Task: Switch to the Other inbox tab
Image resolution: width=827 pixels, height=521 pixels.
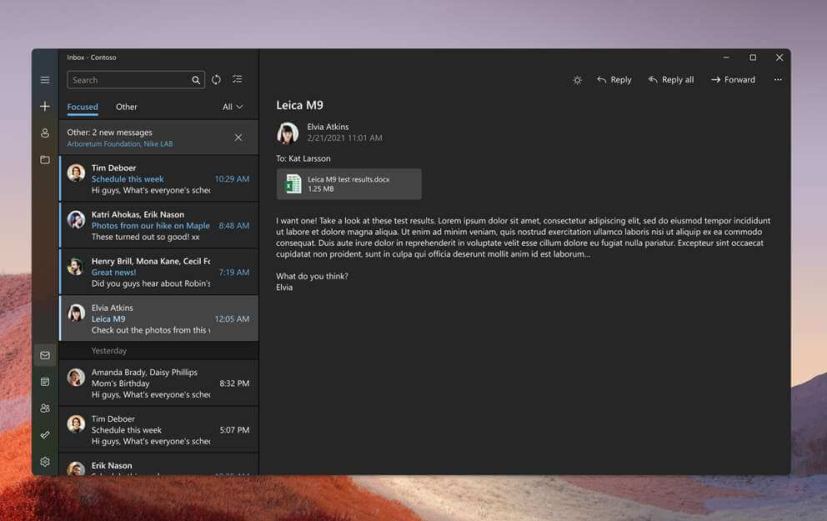Action: (x=126, y=107)
